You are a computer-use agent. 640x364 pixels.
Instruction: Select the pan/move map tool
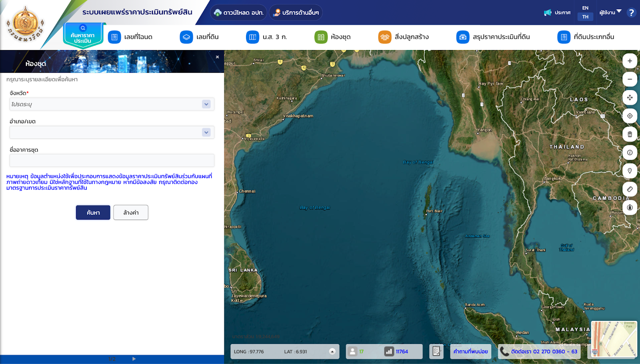[x=630, y=98]
